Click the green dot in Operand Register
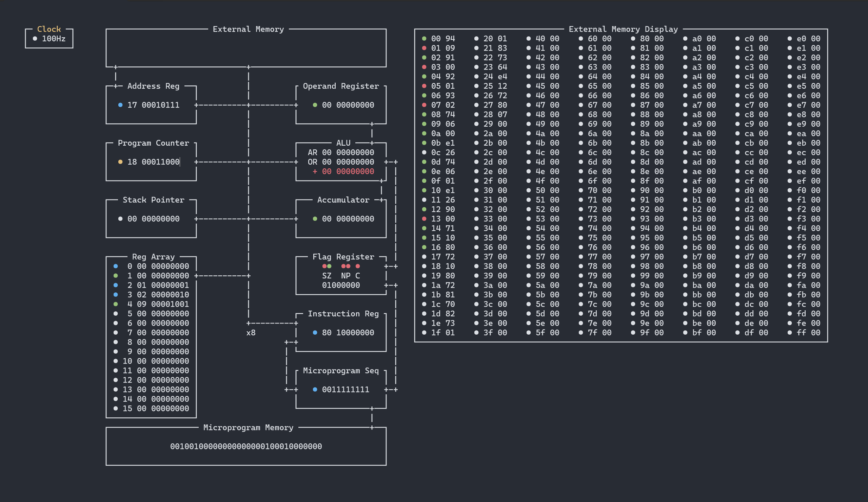The width and height of the screenshot is (868, 502). point(315,105)
